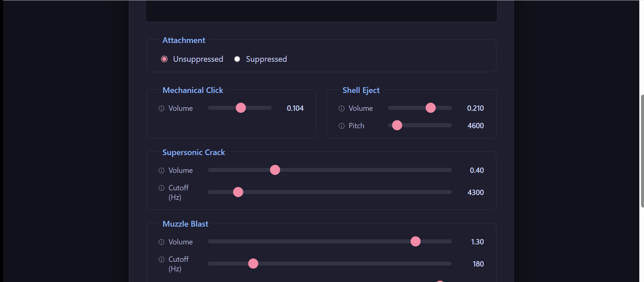Image resolution: width=644 pixels, height=282 pixels.
Task: Click info icon beside Shell Eject Volume
Action: (x=341, y=108)
